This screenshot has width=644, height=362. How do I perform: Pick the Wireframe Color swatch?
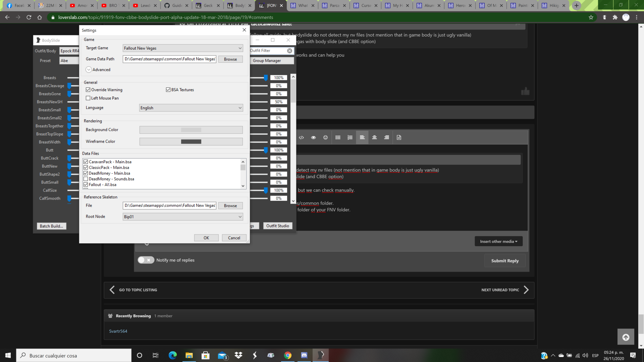pyautogui.click(x=191, y=141)
